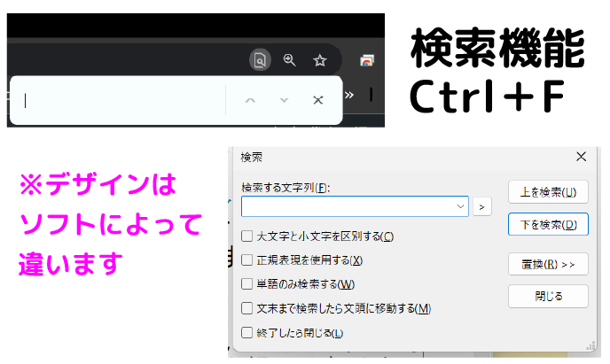This screenshot has height=364, width=610.
Task: Jump to previous match with up chevron
Action: [x=250, y=101]
